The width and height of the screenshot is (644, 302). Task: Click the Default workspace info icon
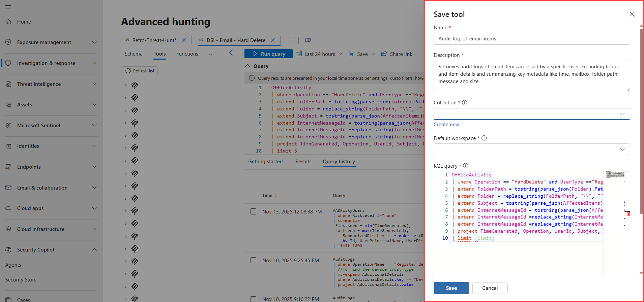484,138
